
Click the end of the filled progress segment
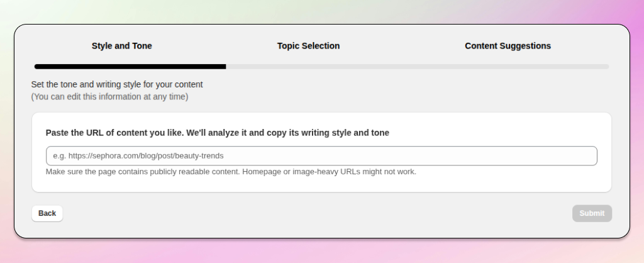click(224, 66)
